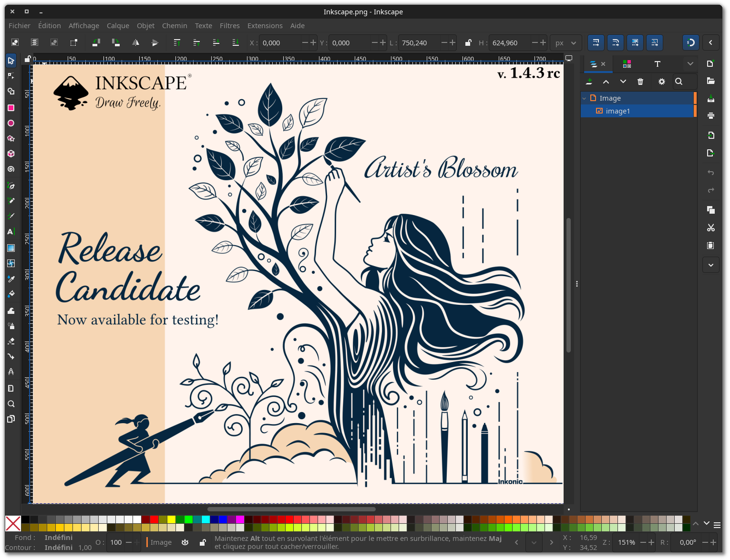The height and width of the screenshot is (560, 730).
Task: Select the Calligraphy tool
Action: click(11, 216)
